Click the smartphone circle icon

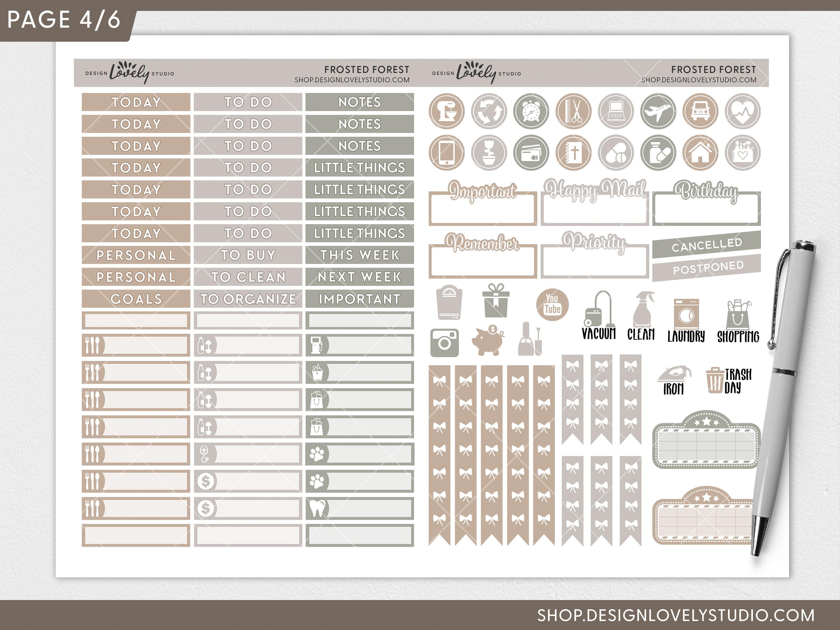tap(447, 153)
